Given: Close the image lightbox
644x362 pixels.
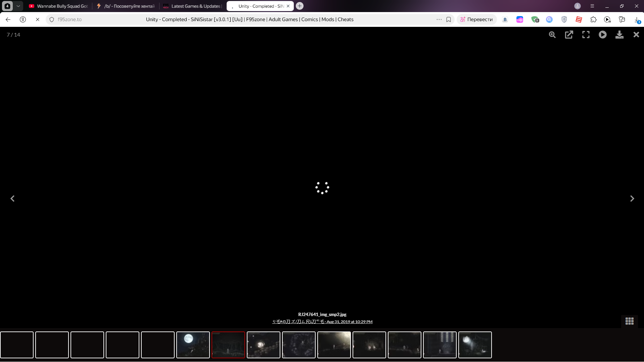Looking at the screenshot, I should click(x=636, y=35).
